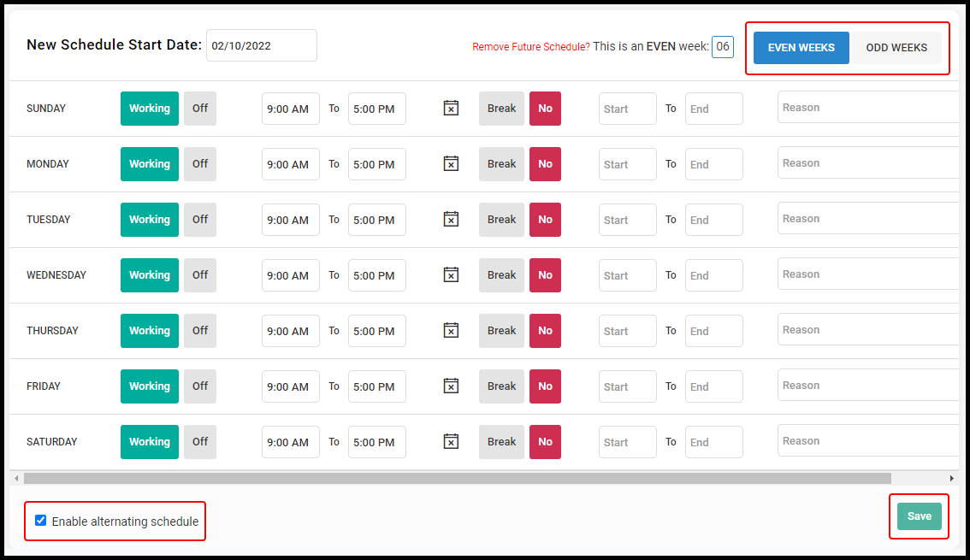Open New Schedule Start Date picker
Viewport: 970px width, 560px height.
[x=261, y=46]
